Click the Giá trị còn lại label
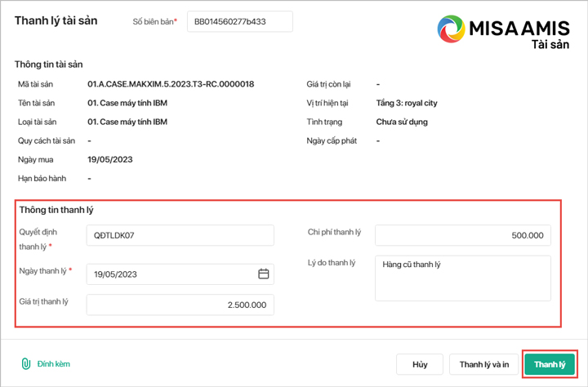Viewport: 588px width, 387px height. pyautogui.click(x=328, y=84)
